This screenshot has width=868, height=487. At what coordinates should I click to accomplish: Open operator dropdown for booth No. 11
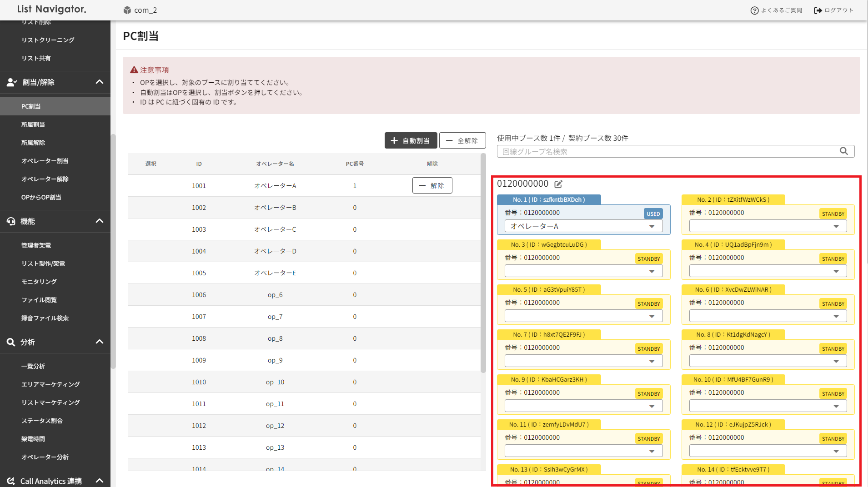(x=583, y=451)
